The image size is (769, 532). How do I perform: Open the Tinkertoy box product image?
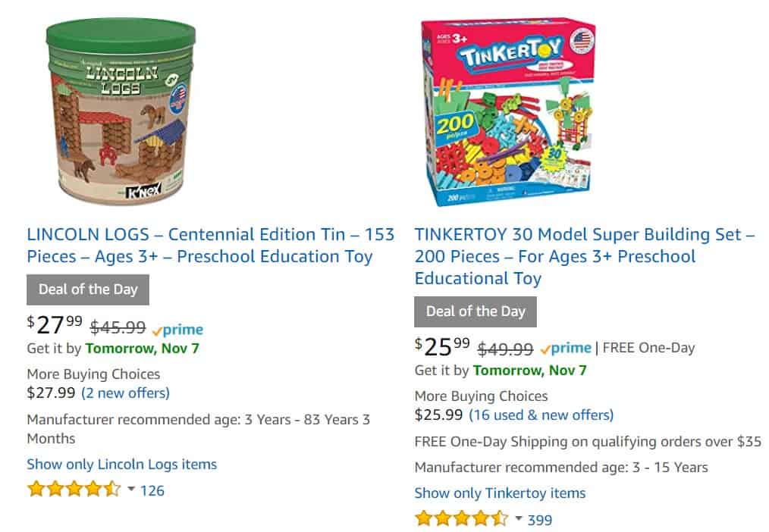coord(508,111)
